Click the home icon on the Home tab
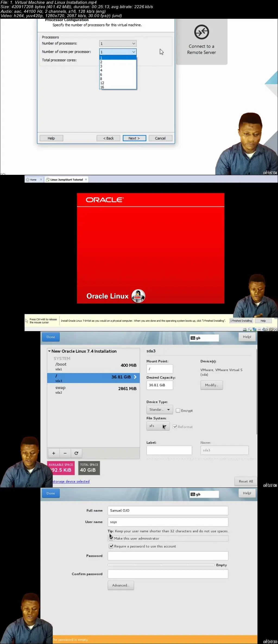278x644 pixels. (27, 180)
